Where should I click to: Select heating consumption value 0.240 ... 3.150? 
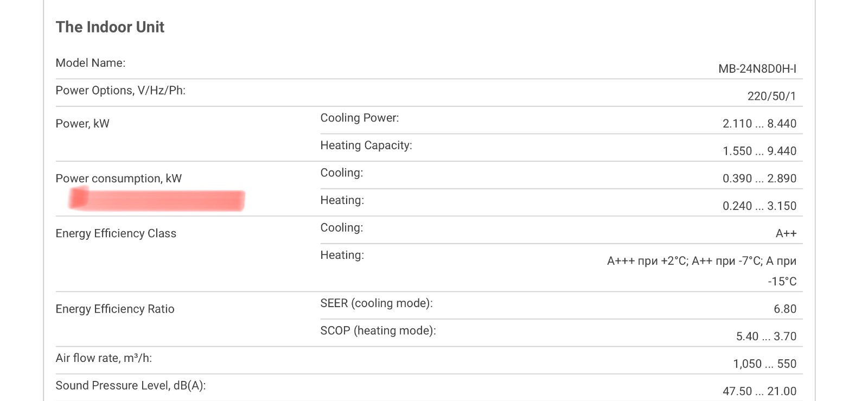(x=759, y=206)
